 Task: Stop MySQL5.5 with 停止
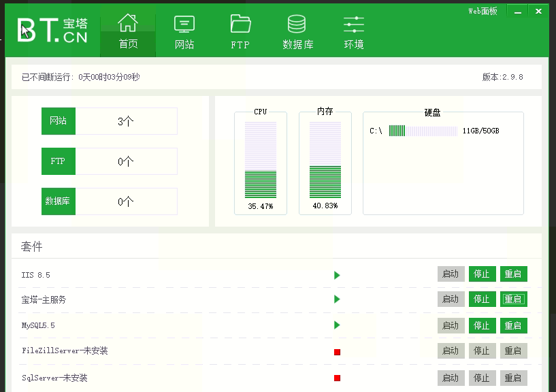pos(482,326)
